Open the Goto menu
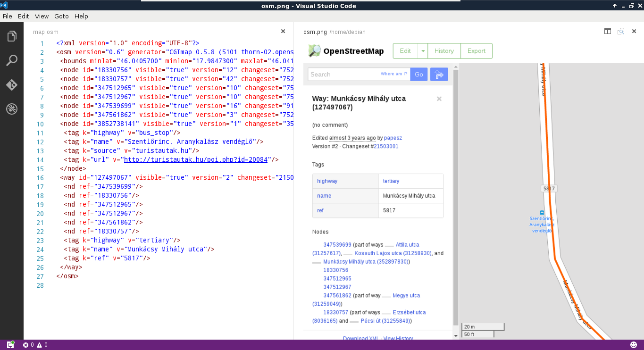 tap(61, 16)
